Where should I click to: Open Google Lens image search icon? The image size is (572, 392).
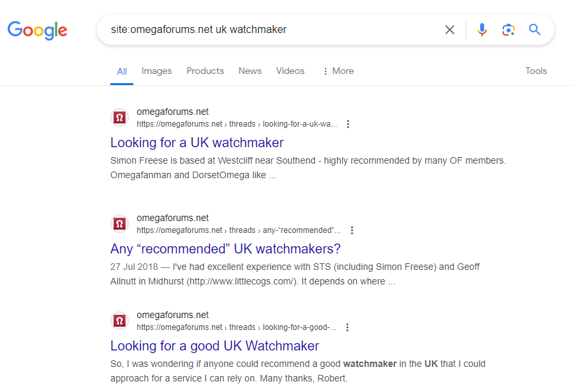click(x=508, y=30)
